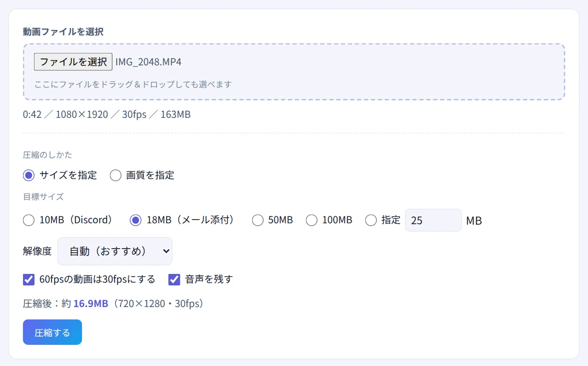Pick the 100MB target size radio
Viewport: 588px width, 366px height.
pyautogui.click(x=311, y=221)
